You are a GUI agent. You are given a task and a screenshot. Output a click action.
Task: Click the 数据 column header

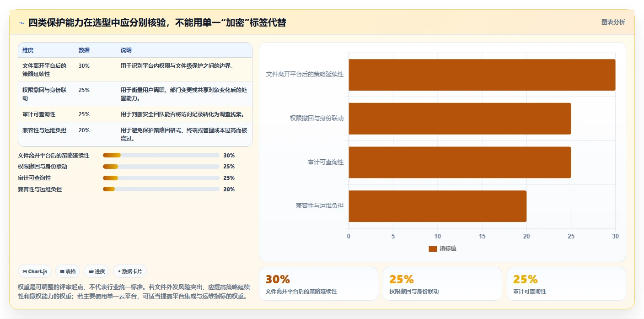[84, 50]
